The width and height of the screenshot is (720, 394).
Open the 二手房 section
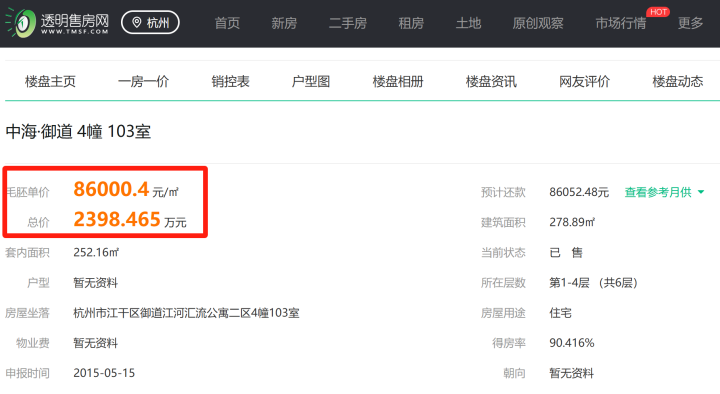click(348, 23)
